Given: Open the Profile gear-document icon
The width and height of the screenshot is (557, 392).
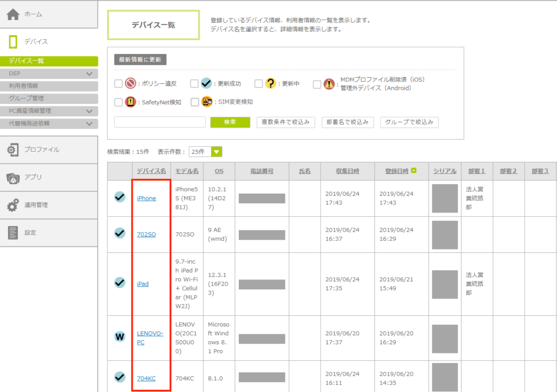Looking at the screenshot, I should coord(14,150).
